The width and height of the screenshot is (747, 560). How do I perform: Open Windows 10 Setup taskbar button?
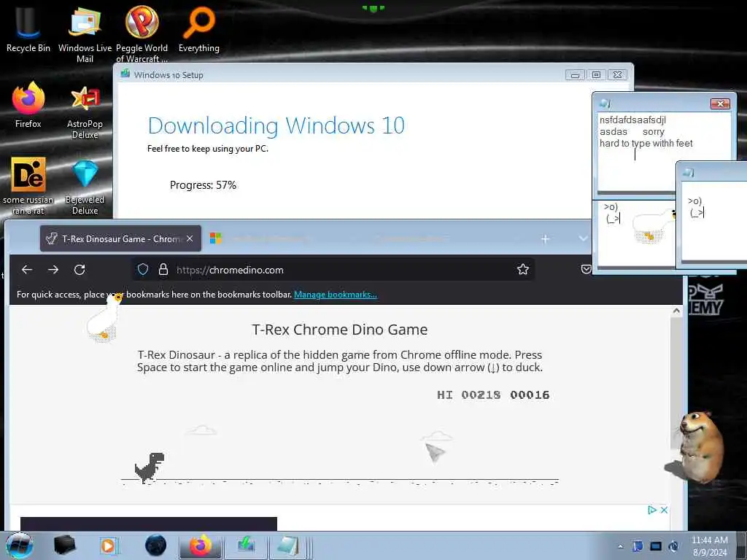[246, 545]
